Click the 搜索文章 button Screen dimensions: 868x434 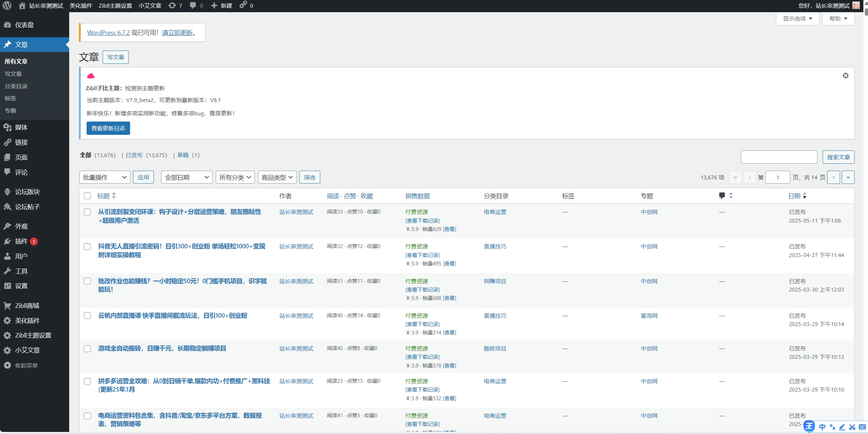[838, 157]
